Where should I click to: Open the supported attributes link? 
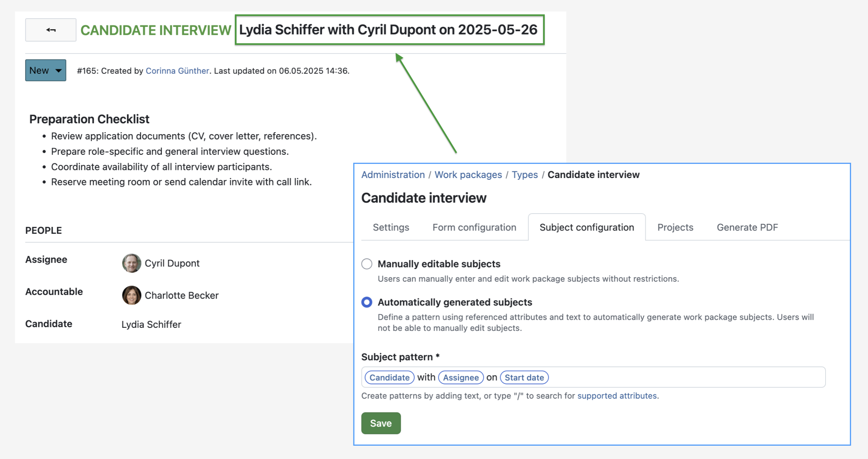[617, 396]
